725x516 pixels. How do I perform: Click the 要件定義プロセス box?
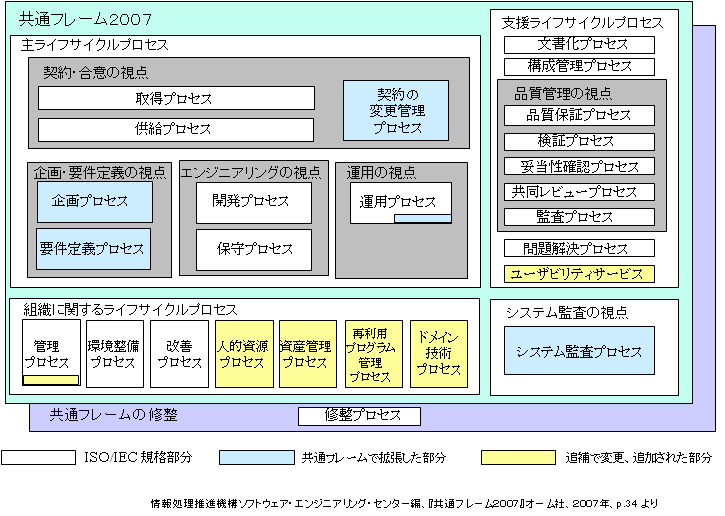pyautogui.click(x=93, y=249)
